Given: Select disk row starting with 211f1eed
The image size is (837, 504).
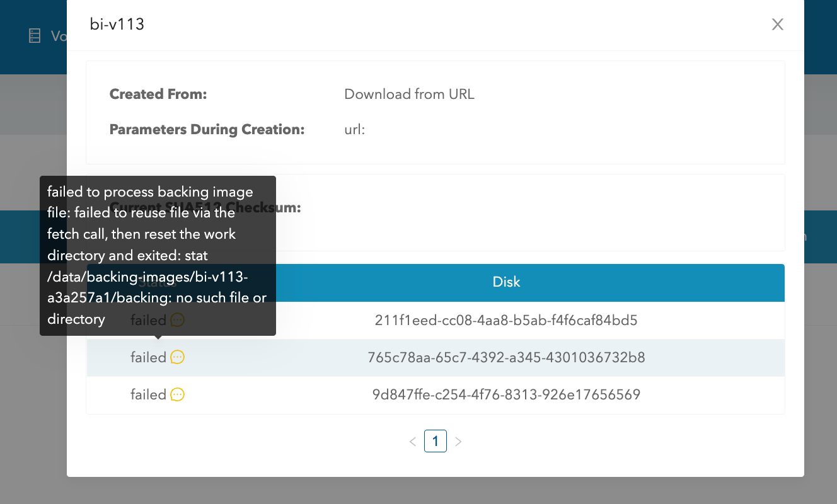Looking at the screenshot, I should coord(507,320).
